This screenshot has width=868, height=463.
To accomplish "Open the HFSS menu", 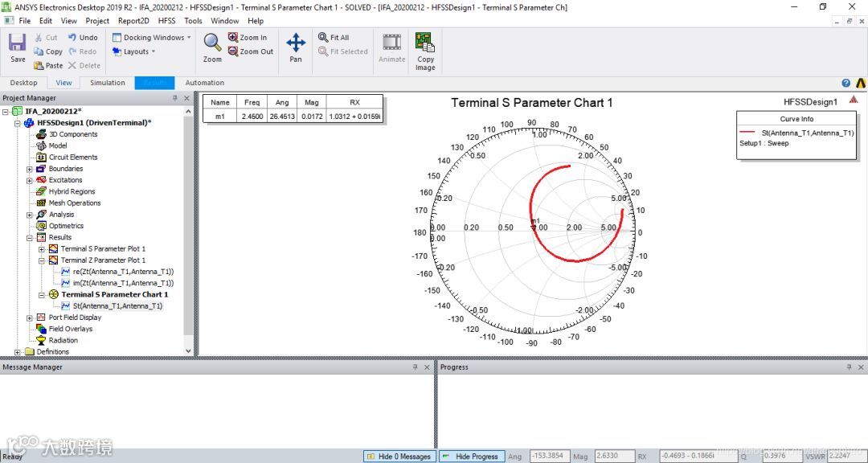I will (166, 21).
